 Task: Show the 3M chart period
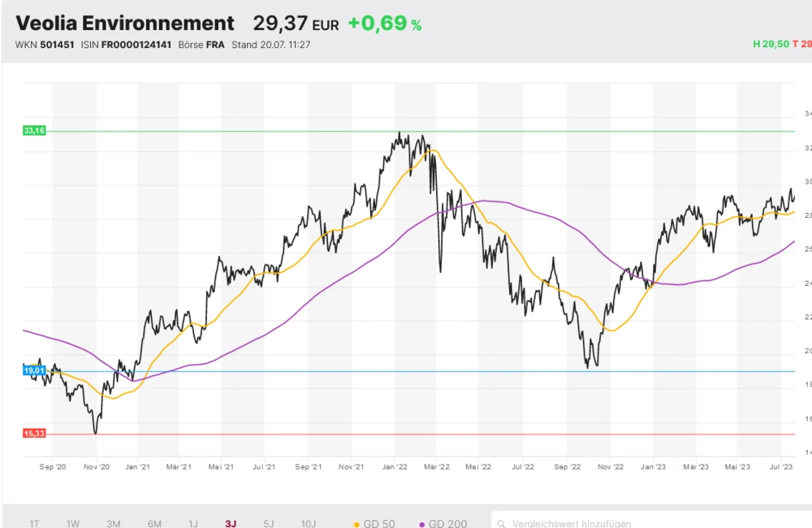[x=114, y=524]
